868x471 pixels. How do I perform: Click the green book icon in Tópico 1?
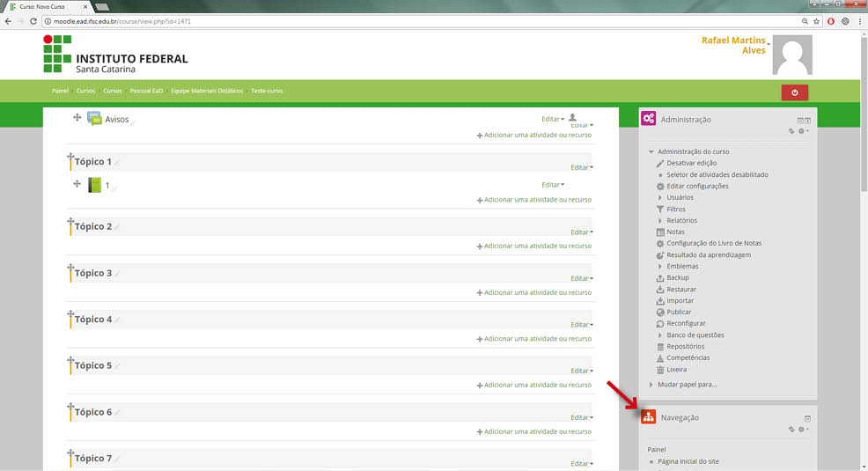tap(94, 185)
